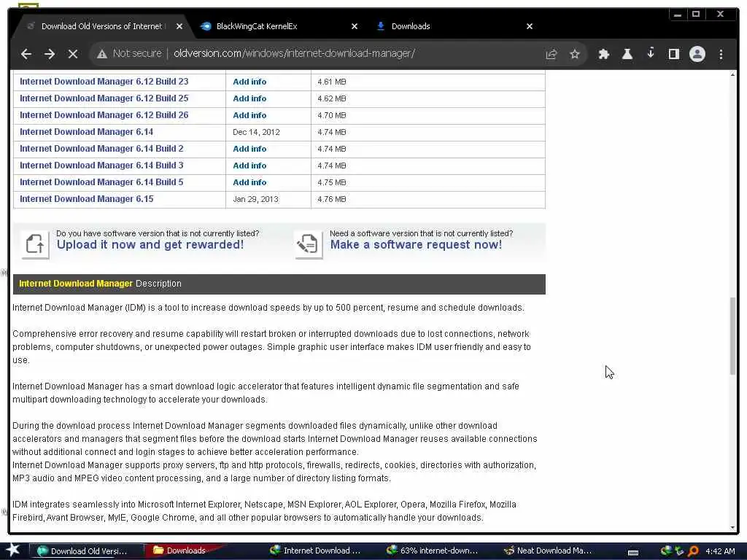Share this page via the share icon
747x560 pixels.
click(x=551, y=54)
